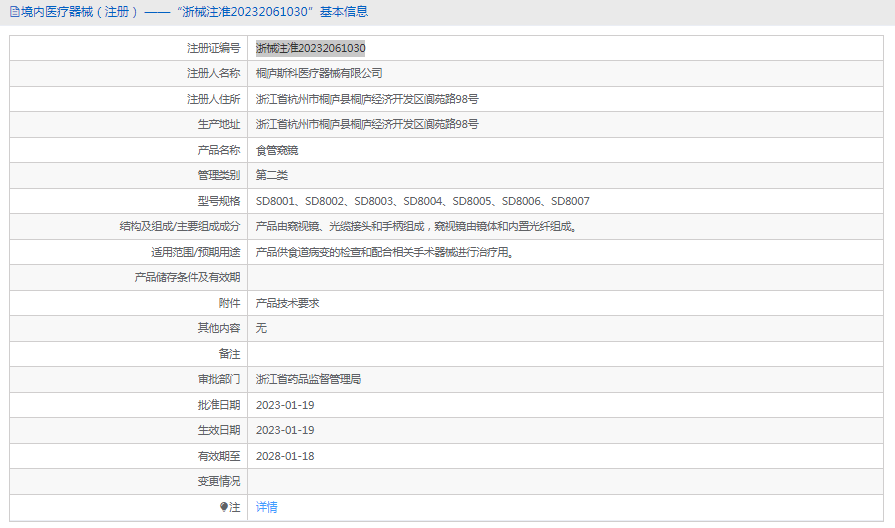Click registrant name 桐庐斯科医疗器械有限公司

coord(319,73)
